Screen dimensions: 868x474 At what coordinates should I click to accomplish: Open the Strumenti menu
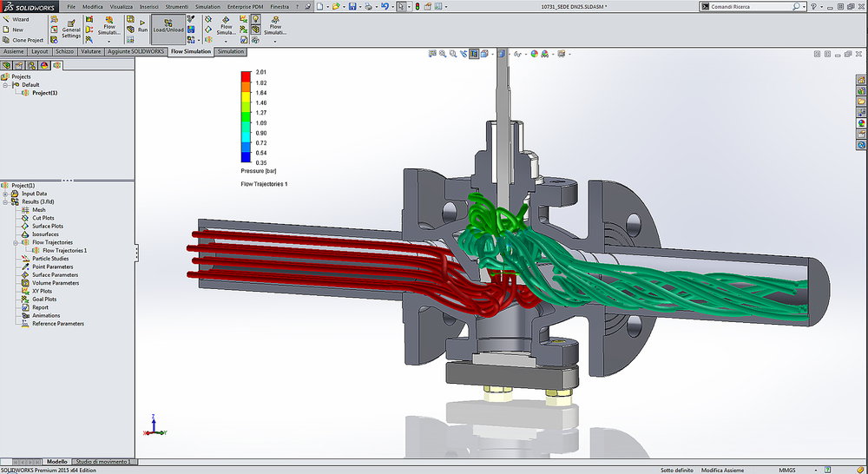(176, 6)
